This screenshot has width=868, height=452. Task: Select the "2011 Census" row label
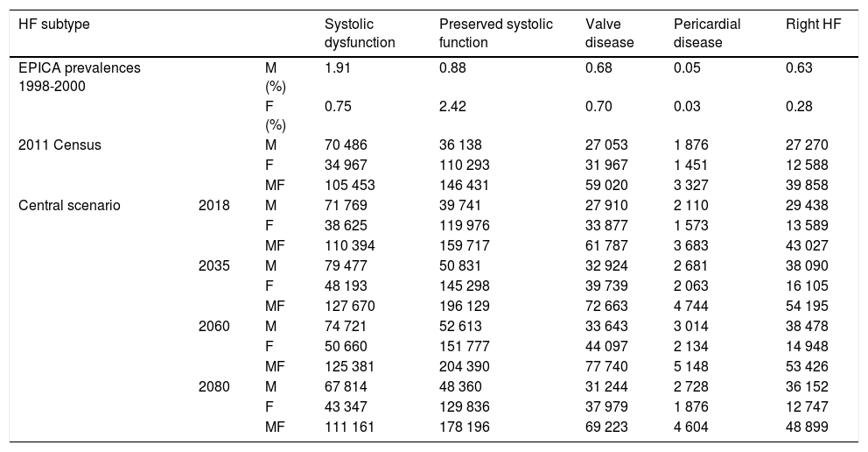click(x=59, y=145)
